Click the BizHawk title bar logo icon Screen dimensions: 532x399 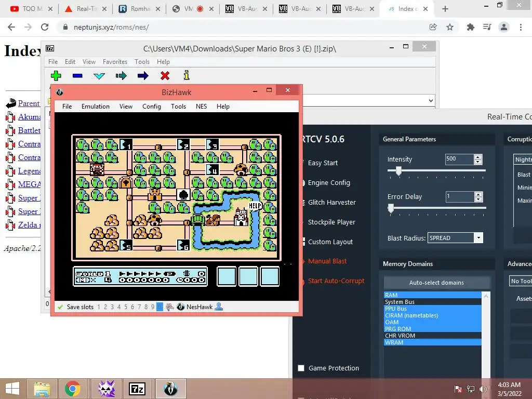coord(60,92)
